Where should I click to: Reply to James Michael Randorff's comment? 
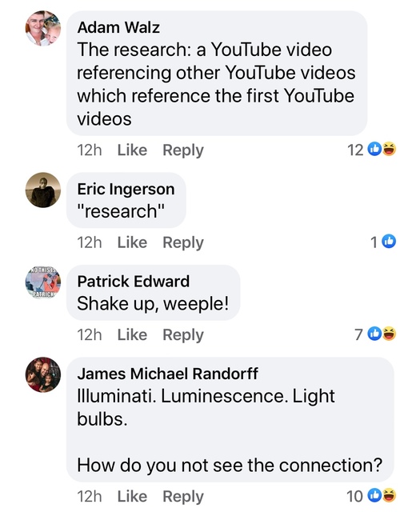pos(183,496)
